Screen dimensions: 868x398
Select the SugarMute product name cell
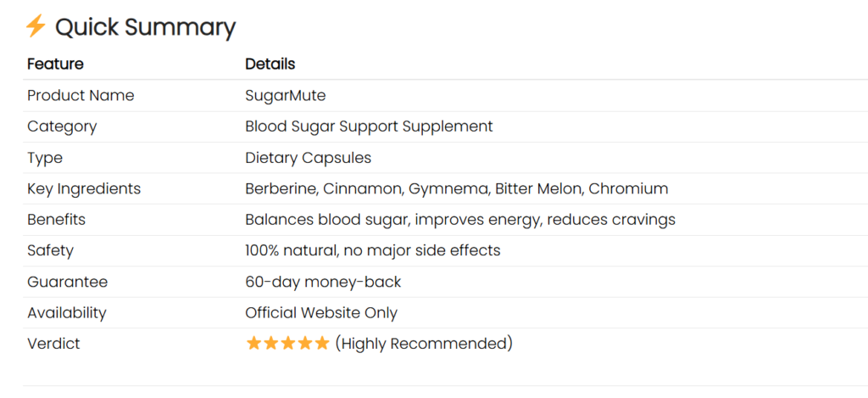pos(285,95)
